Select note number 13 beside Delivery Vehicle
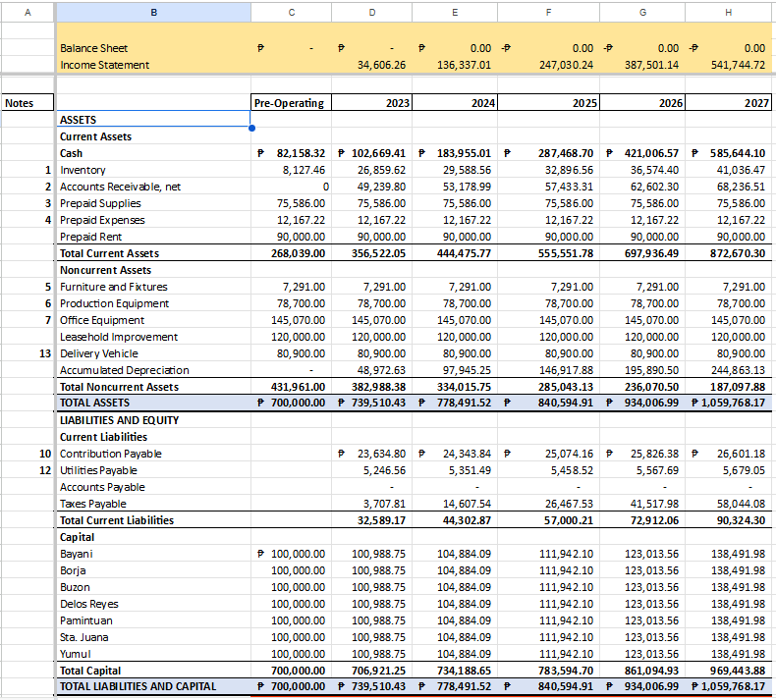 pos(45,353)
